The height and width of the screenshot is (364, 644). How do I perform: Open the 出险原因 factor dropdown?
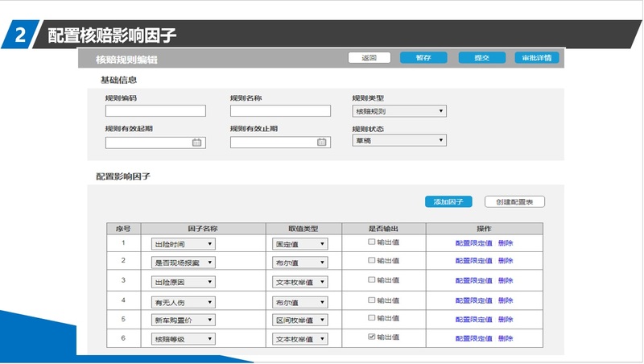(184, 282)
